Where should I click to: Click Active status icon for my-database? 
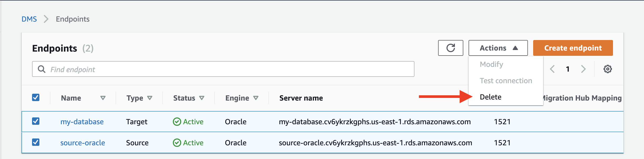point(177,122)
